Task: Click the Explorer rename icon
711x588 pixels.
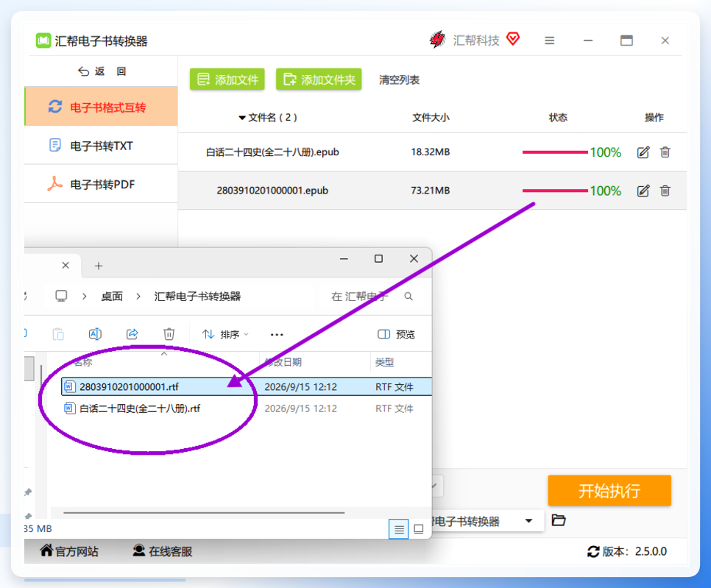Action: click(95, 334)
